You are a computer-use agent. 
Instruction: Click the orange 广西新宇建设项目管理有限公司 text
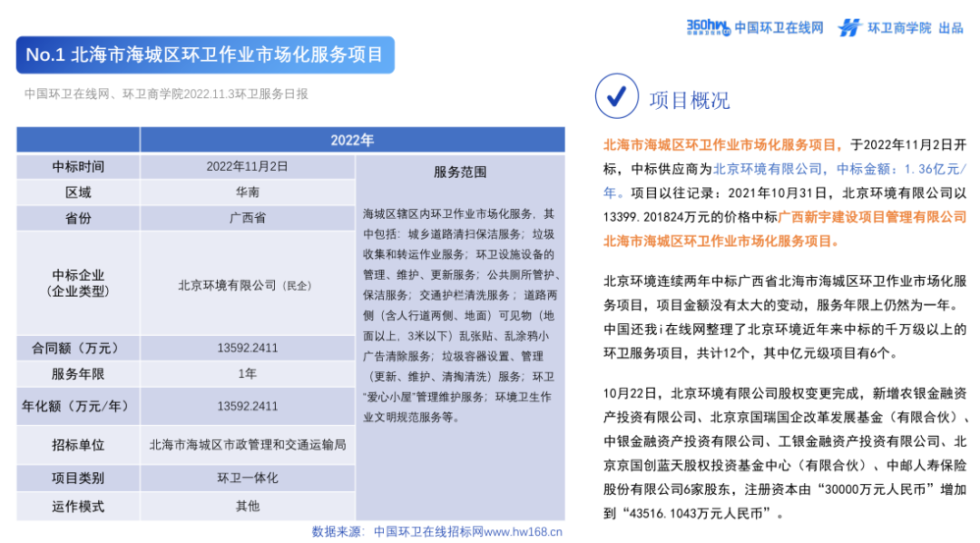tap(873, 217)
